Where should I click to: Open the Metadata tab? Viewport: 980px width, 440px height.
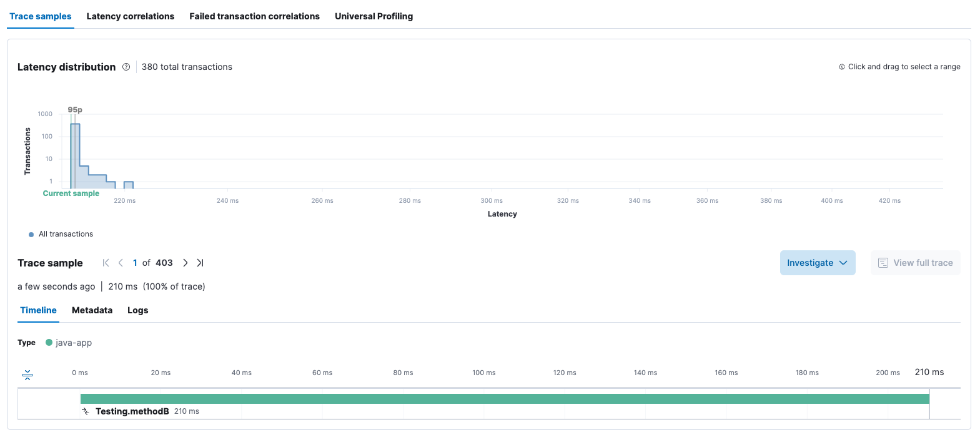point(92,310)
